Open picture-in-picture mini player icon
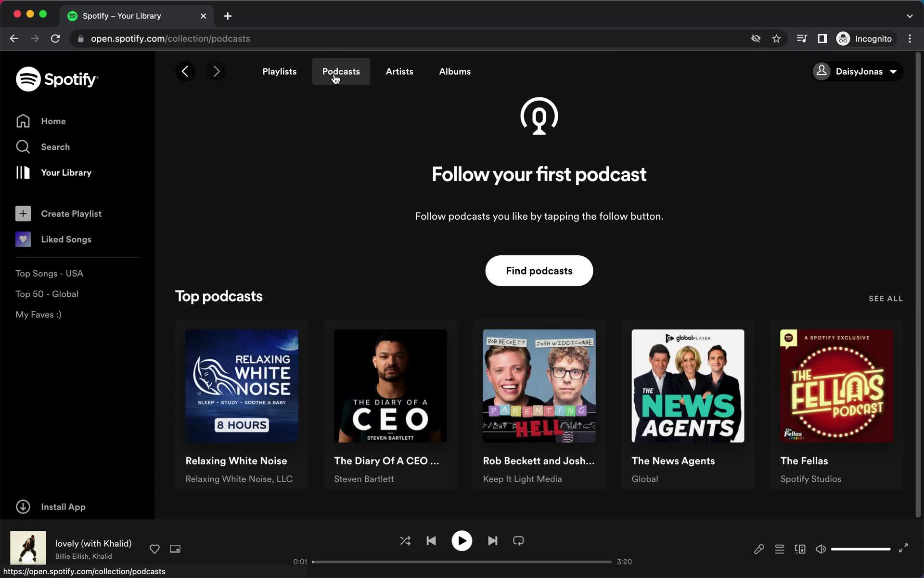This screenshot has height=578, width=924. [x=175, y=549]
